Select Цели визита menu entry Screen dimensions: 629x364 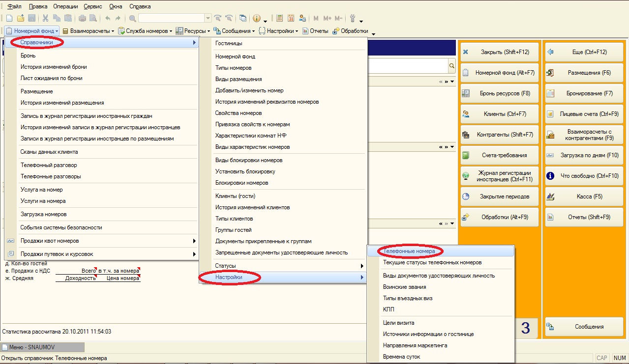coord(399,323)
